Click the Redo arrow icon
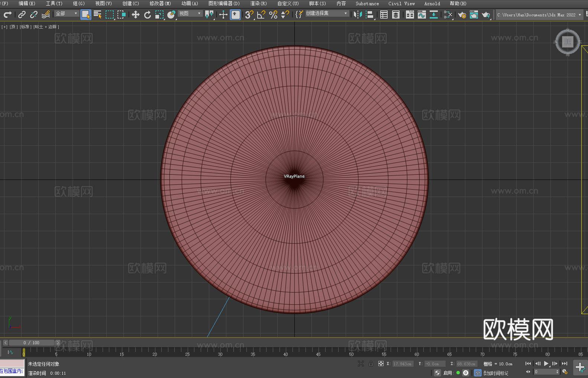This screenshot has width=588, height=378. 7,14
